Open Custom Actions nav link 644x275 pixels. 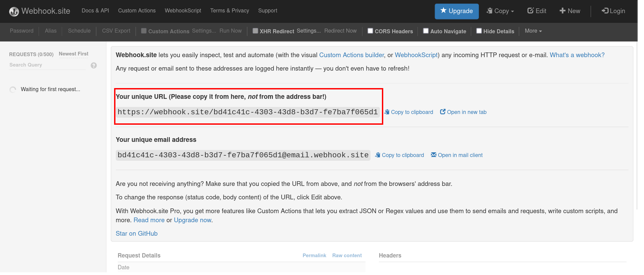point(137,11)
